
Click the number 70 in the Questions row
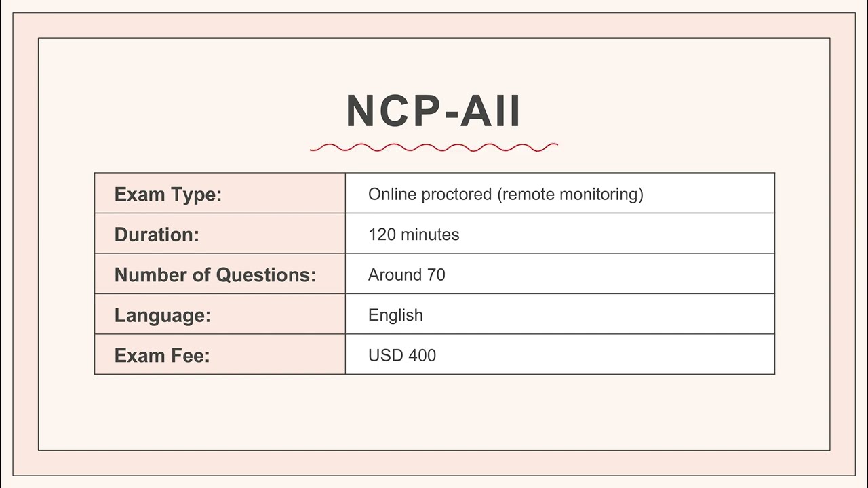coord(436,274)
